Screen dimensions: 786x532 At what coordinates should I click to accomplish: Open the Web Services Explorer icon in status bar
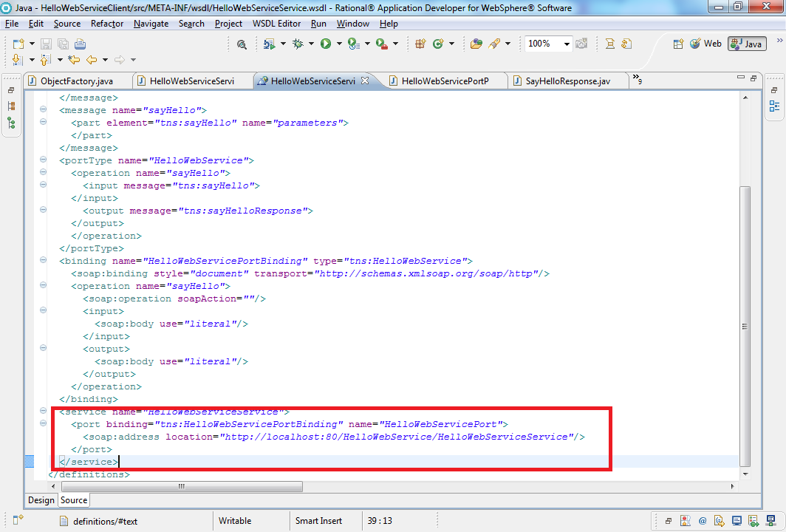coord(737,521)
